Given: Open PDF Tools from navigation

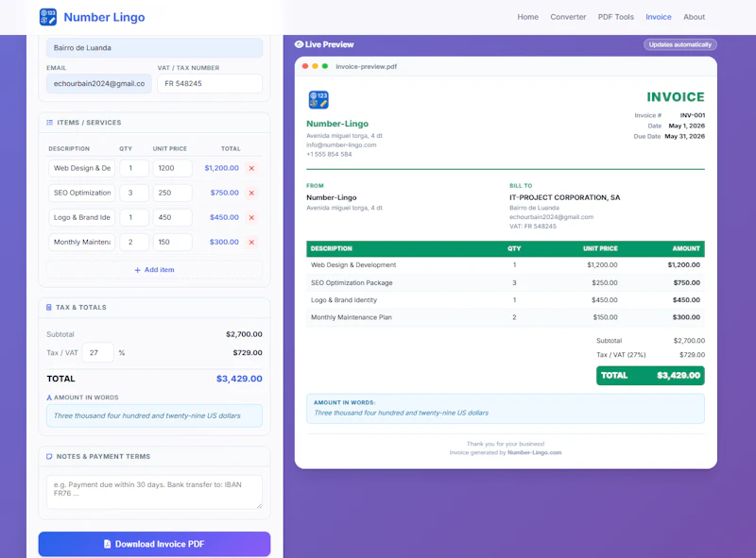Looking at the screenshot, I should [x=616, y=17].
